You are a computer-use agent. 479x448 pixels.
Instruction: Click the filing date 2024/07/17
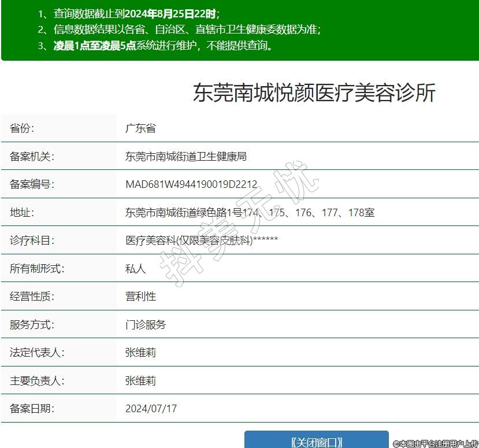point(151,409)
